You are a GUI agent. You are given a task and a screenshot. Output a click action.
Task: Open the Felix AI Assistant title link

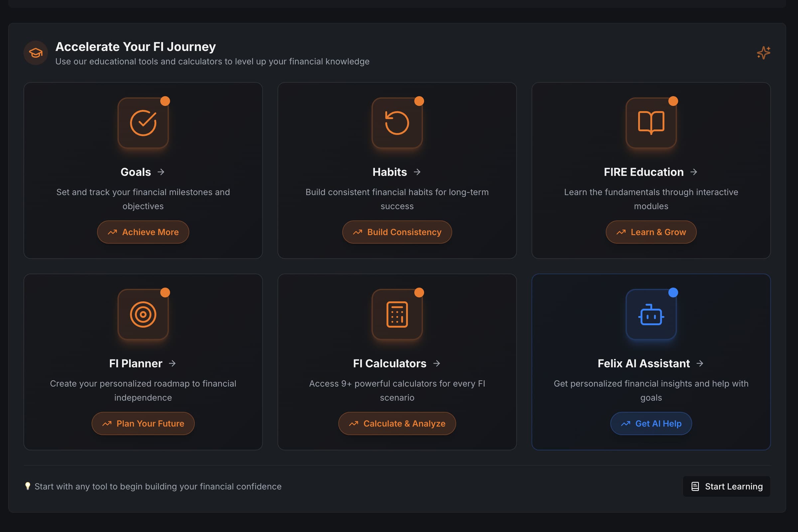tap(643, 363)
